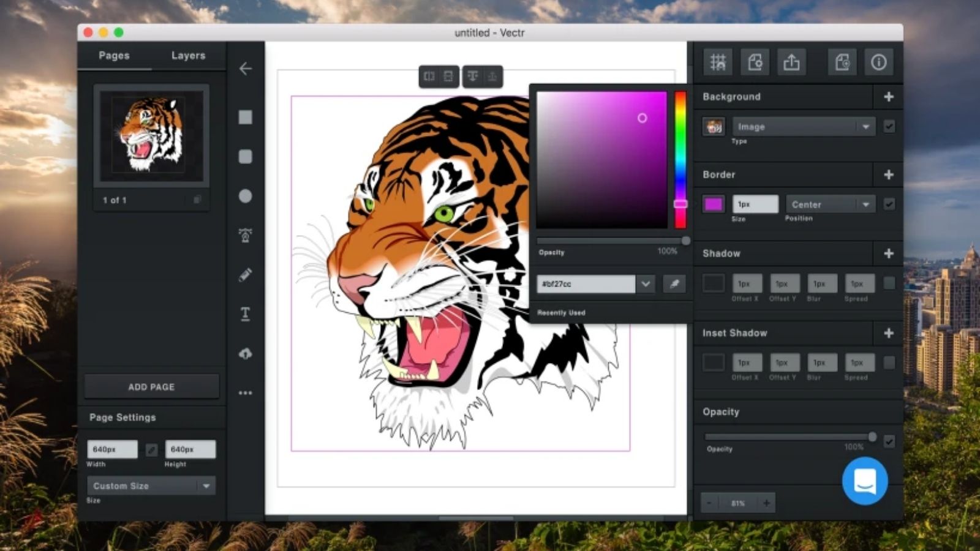The image size is (980, 551).
Task: Click the upload image cloud icon
Action: coord(245,354)
